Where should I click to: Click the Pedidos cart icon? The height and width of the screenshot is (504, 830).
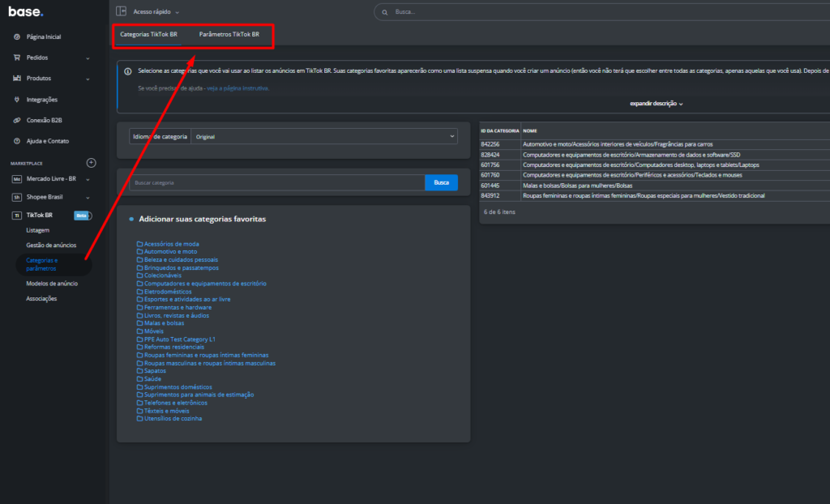click(17, 58)
